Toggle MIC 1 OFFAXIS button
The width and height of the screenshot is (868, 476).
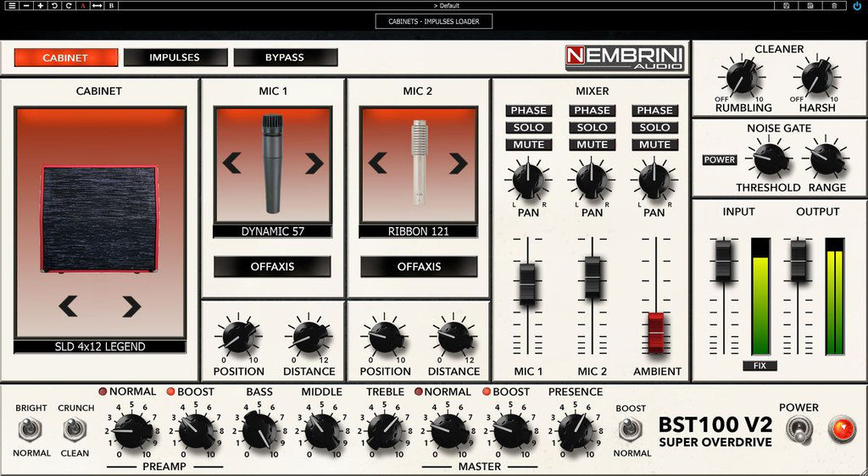point(272,267)
